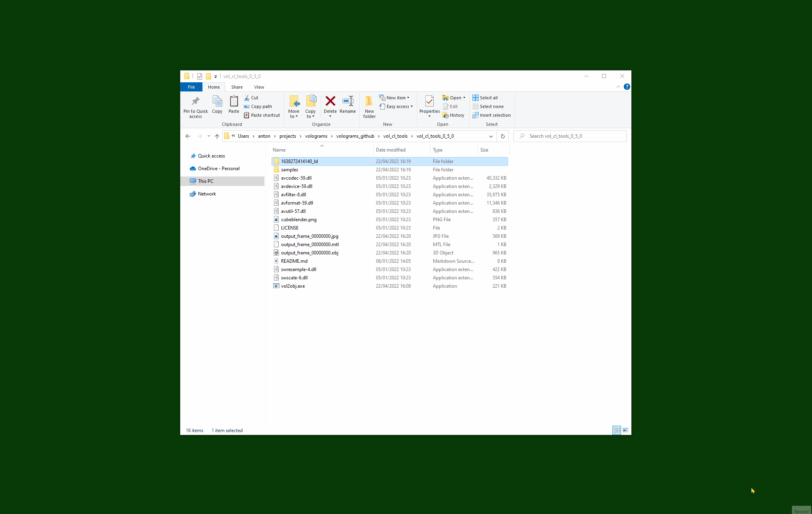This screenshot has height=514, width=812.
Task: Refresh the folder with address bar icon
Action: click(502, 136)
